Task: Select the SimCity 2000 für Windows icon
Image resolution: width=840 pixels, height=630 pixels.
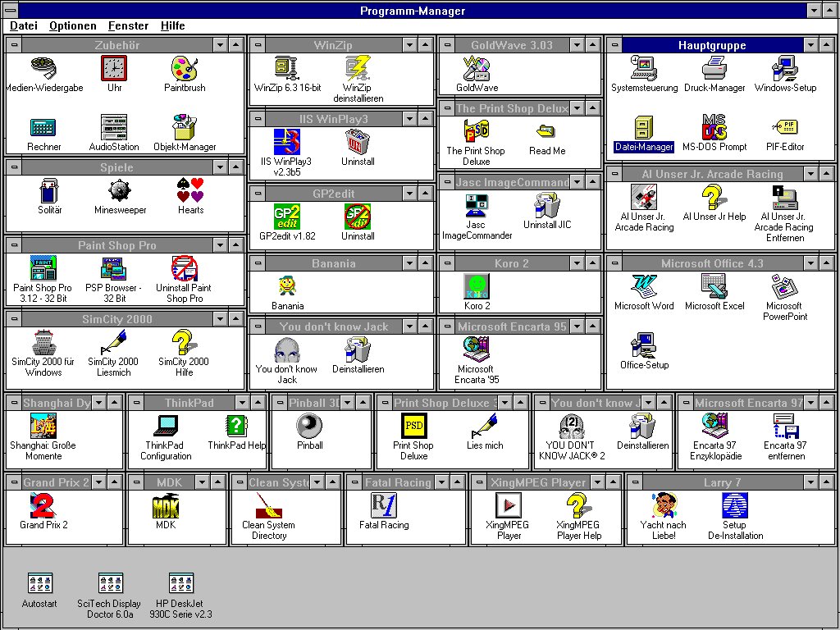Action: 43,343
